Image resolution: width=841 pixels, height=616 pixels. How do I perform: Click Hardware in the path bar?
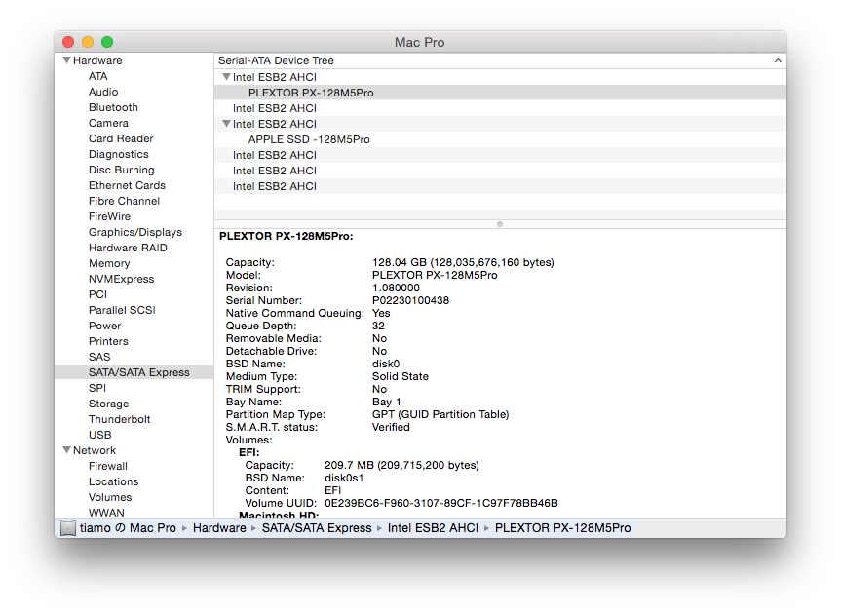click(219, 528)
